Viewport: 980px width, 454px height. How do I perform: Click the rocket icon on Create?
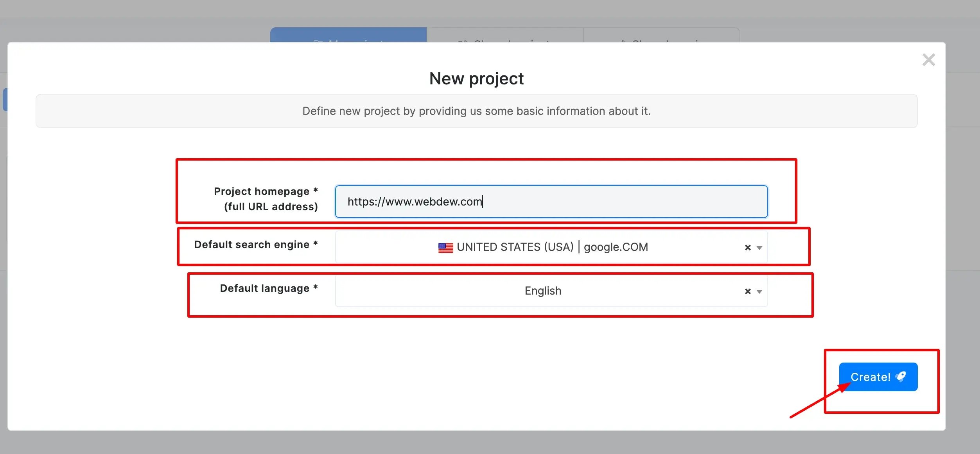(x=901, y=377)
